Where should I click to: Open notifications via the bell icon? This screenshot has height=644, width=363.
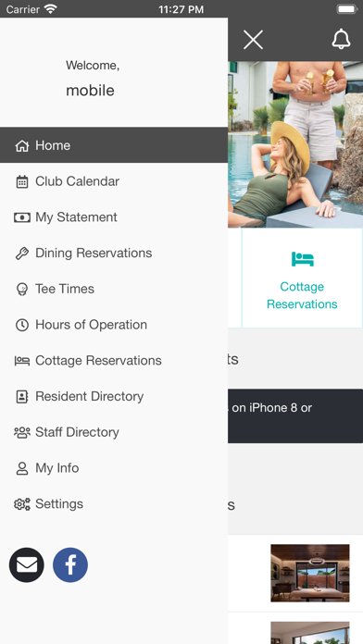[341, 40]
